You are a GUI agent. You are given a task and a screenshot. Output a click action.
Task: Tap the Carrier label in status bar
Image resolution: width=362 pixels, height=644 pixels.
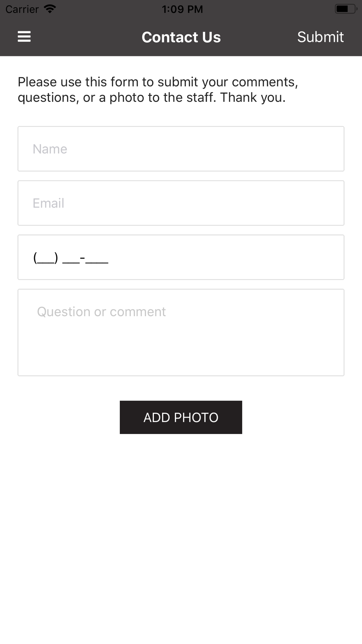pyautogui.click(x=22, y=9)
